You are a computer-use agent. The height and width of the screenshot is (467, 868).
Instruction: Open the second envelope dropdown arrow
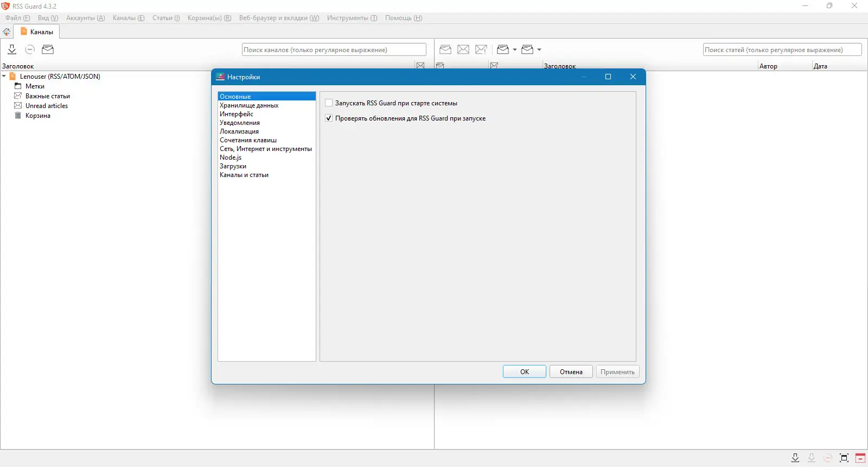pyautogui.click(x=539, y=50)
